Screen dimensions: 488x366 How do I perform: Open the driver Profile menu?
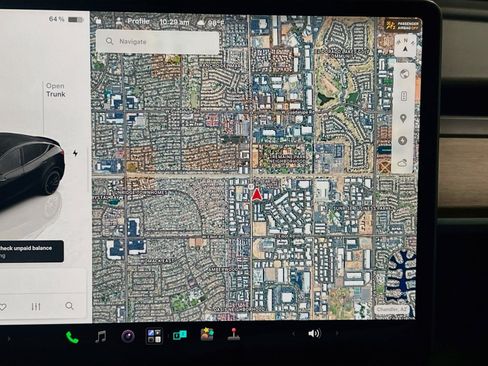coord(133,21)
